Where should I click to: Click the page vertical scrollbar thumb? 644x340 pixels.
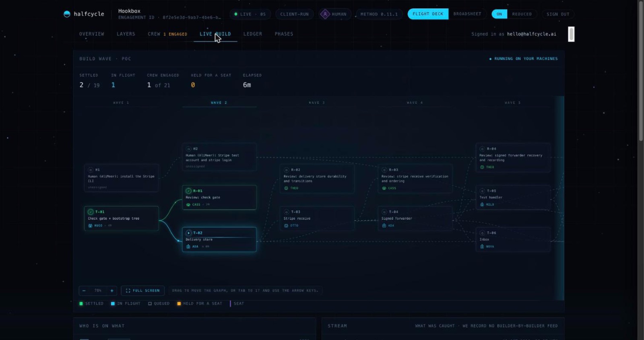[x=641, y=70]
